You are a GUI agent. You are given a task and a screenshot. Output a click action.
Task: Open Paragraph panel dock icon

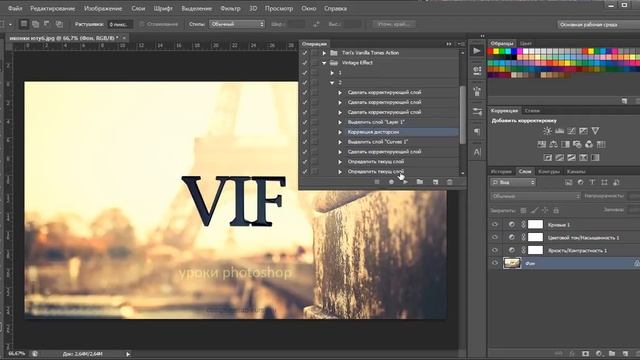(x=477, y=132)
